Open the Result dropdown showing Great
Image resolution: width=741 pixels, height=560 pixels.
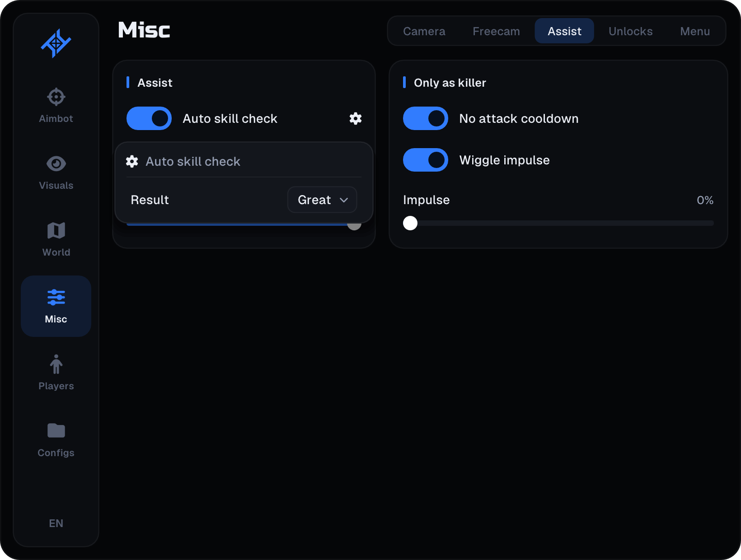pos(322,200)
